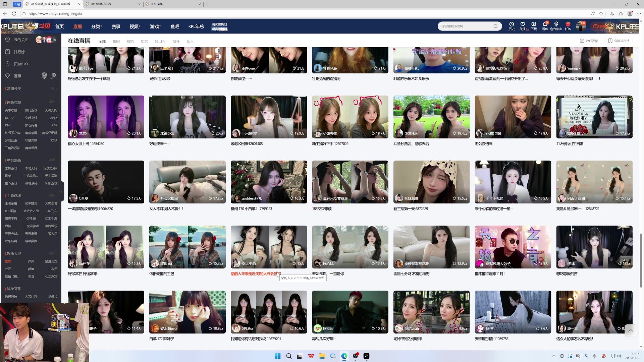Click the 热门视频 button
Viewport: 644px width, 362px height.
pyautogui.click(x=589, y=41)
